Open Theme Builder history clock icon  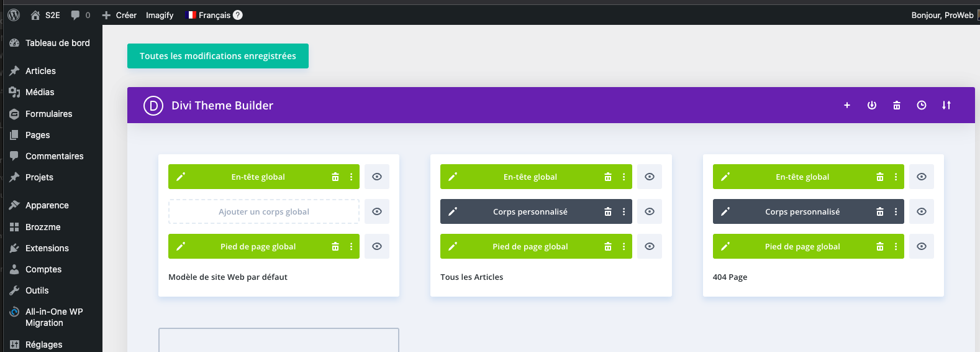(922, 105)
